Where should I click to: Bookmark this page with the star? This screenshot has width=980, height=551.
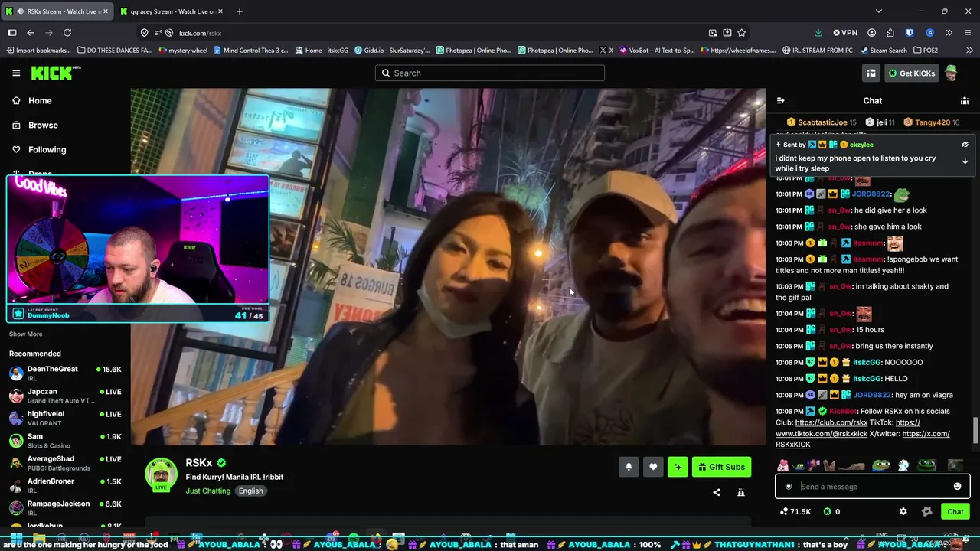tap(742, 33)
